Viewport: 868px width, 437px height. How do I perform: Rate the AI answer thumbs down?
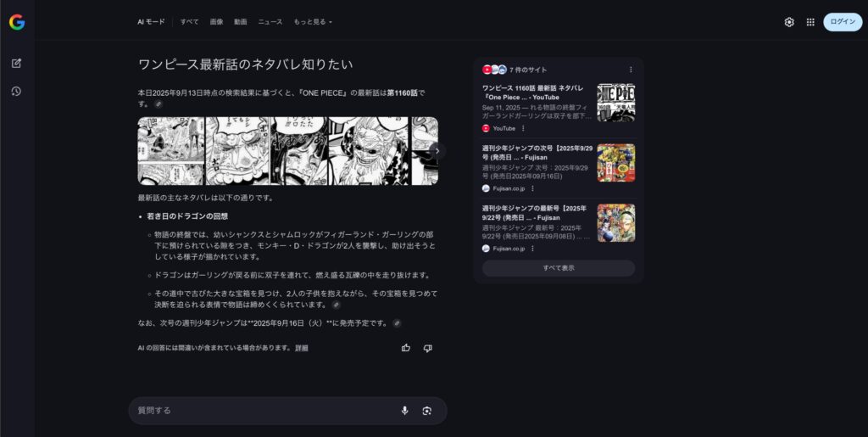[427, 348]
